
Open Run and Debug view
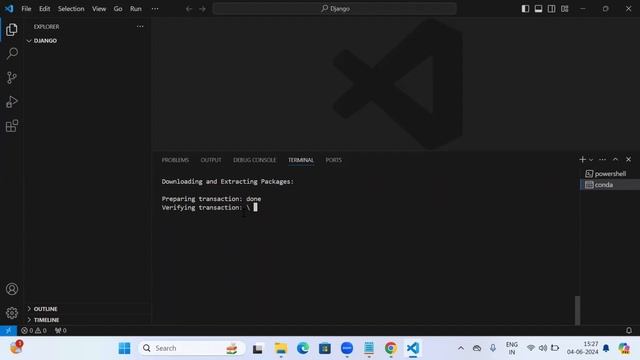point(12,102)
